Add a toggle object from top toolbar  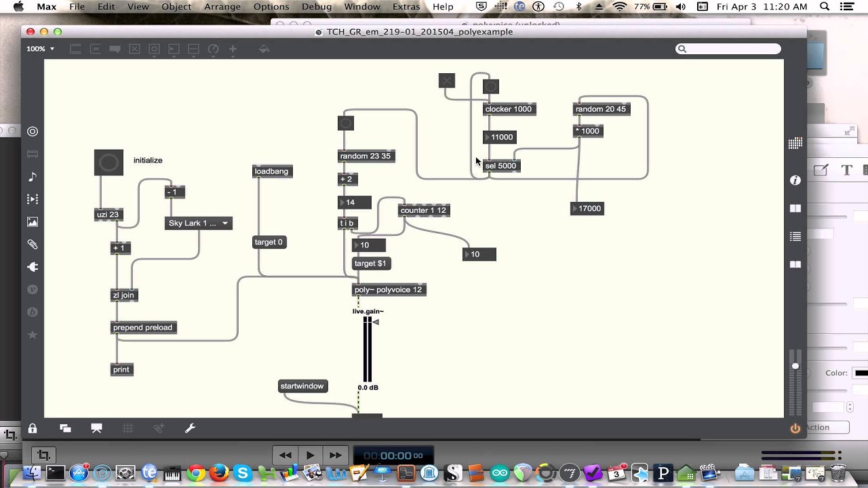[x=134, y=49]
